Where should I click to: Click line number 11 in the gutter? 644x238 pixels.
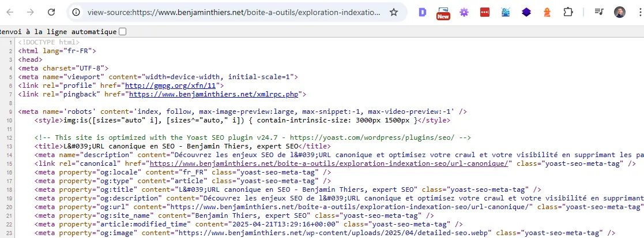[x=10, y=129]
